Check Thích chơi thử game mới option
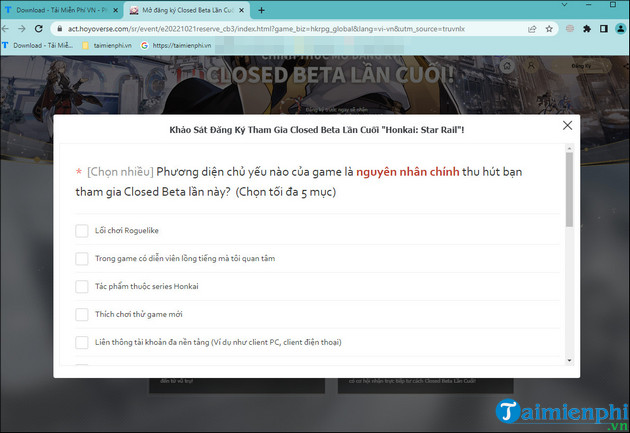 point(82,314)
